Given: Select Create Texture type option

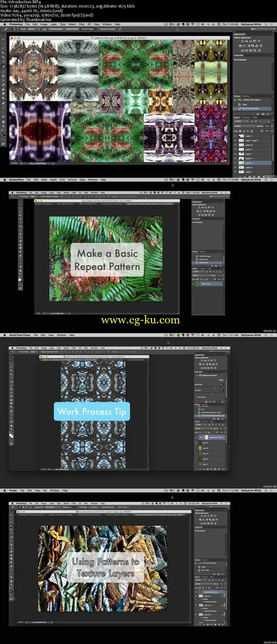Looking at the screenshot, I should 72,30.
